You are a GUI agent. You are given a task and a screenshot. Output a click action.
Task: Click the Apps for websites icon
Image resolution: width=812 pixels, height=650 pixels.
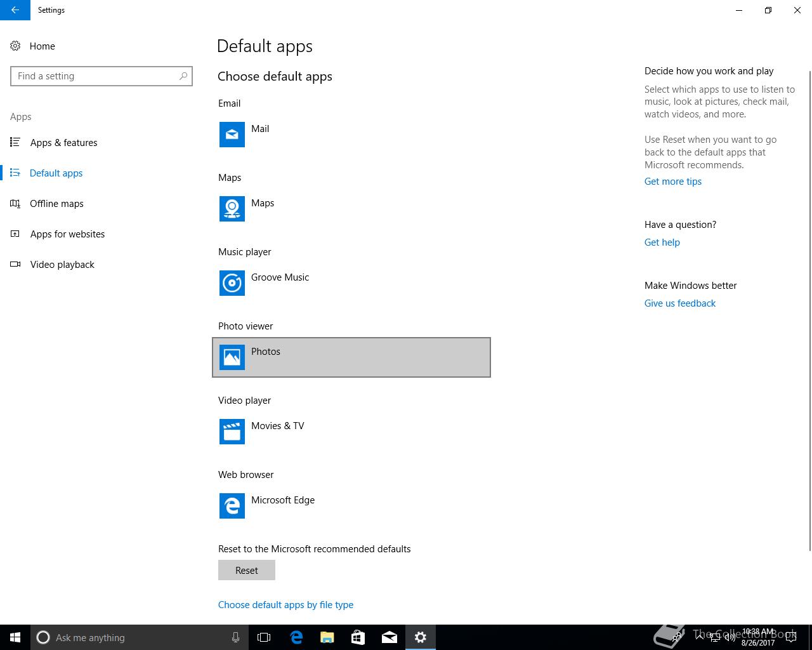(x=15, y=234)
